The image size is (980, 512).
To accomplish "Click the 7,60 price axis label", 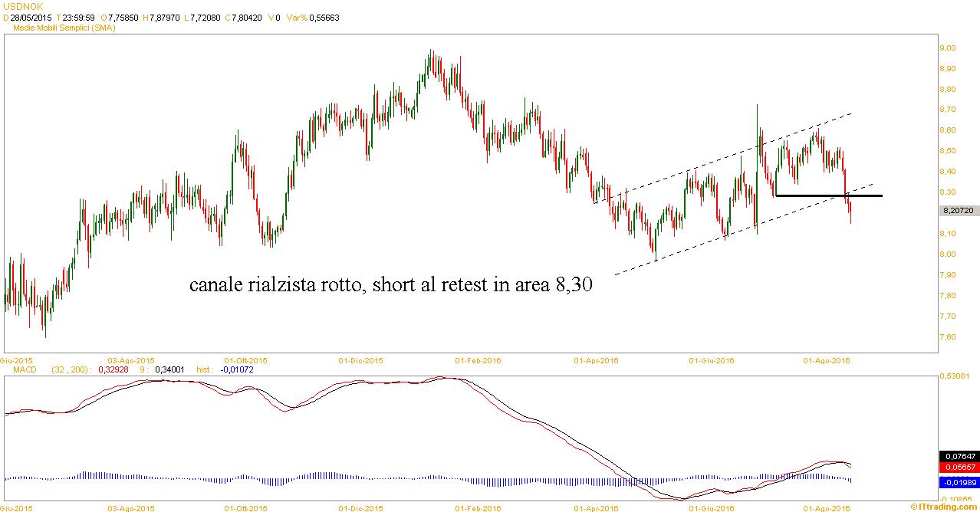I will [x=948, y=337].
